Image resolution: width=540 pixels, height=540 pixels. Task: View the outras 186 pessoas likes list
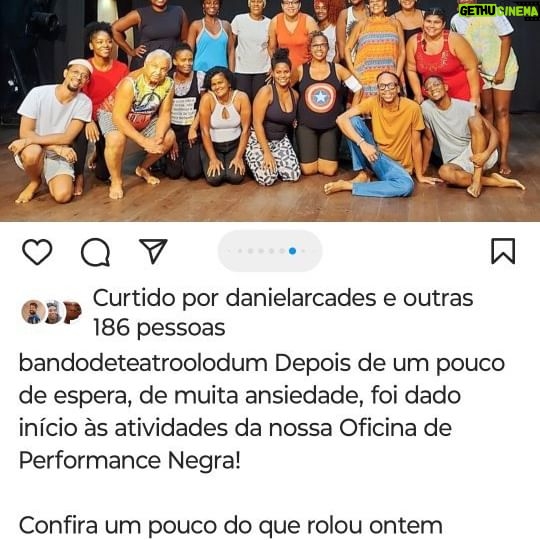(283, 313)
